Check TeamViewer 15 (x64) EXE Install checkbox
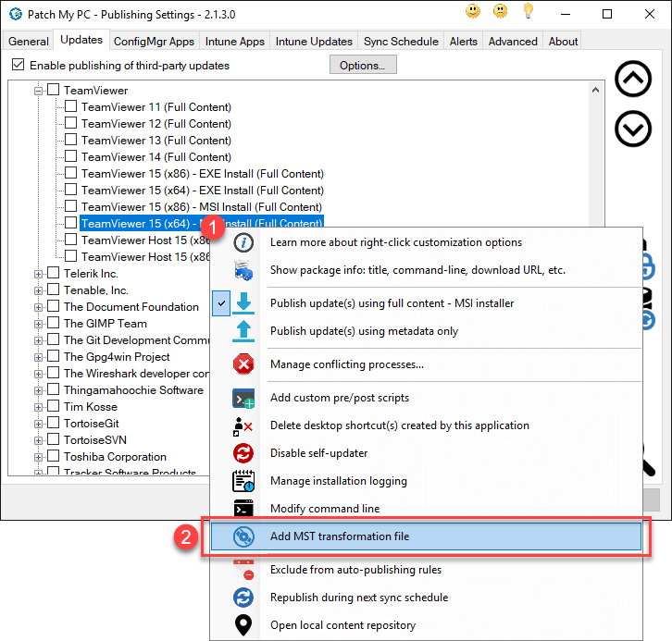Viewport: 672px width, 641px height. click(x=70, y=190)
